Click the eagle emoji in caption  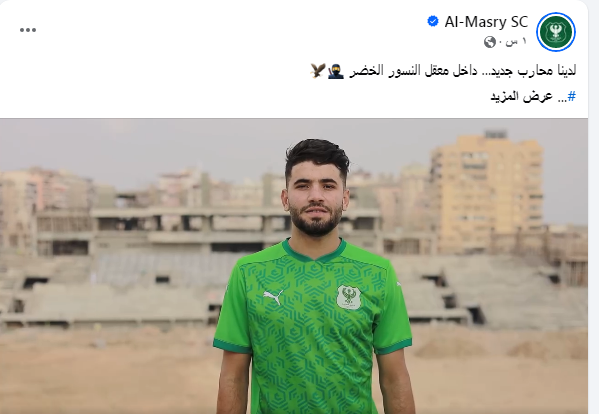coord(318,71)
